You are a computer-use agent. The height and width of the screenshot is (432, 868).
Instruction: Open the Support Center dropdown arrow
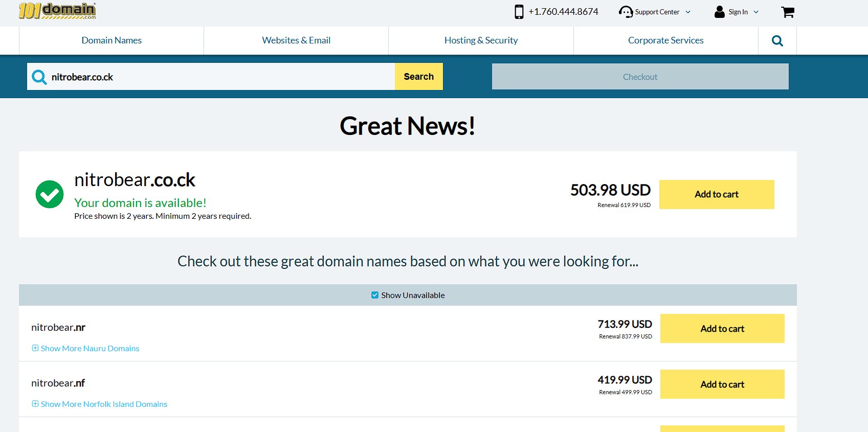pyautogui.click(x=688, y=12)
